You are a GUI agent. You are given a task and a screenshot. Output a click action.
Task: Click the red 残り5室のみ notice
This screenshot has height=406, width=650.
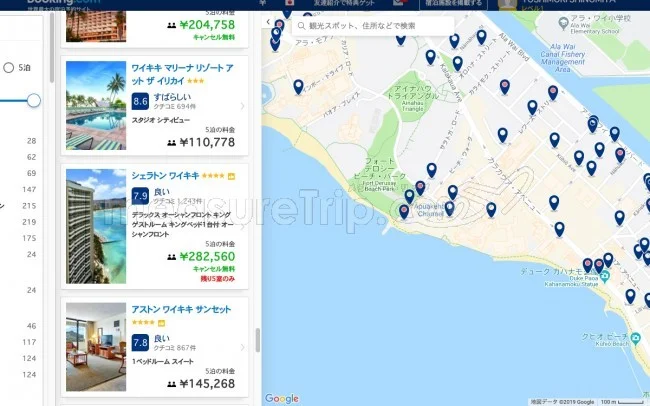[218, 279]
